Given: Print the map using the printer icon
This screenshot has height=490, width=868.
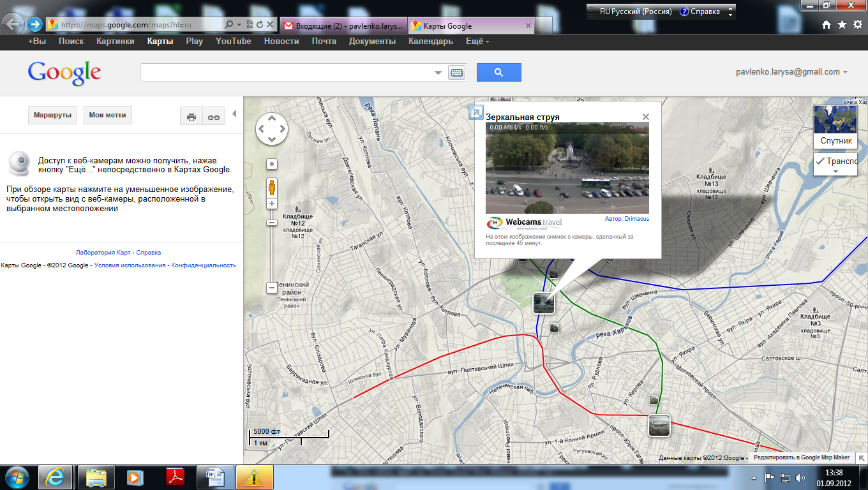Looking at the screenshot, I should tap(191, 116).
